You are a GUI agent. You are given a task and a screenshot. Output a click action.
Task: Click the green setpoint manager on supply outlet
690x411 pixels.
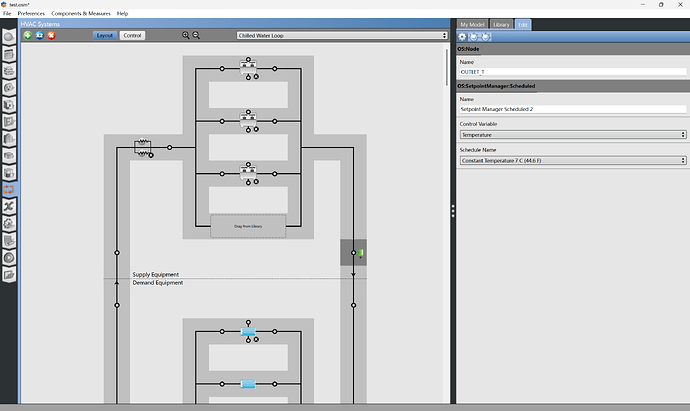tap(360, 253)
